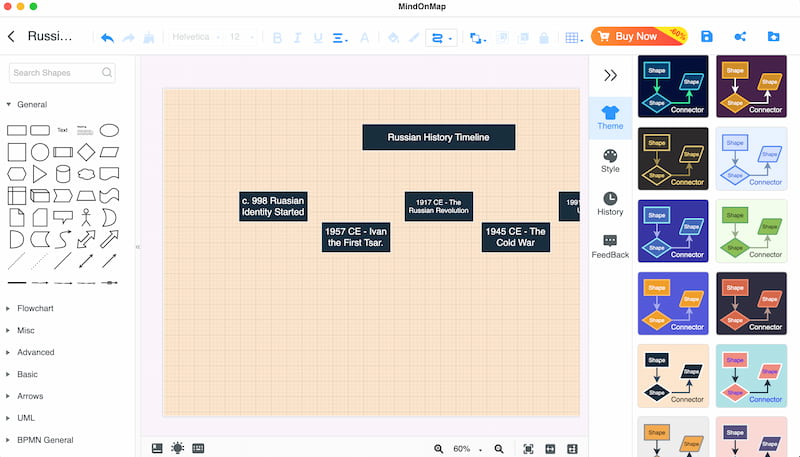Apply the light green theme thumbnail
Image resolution: width=800 pixels, height=457 pixels.
[752, 231]
